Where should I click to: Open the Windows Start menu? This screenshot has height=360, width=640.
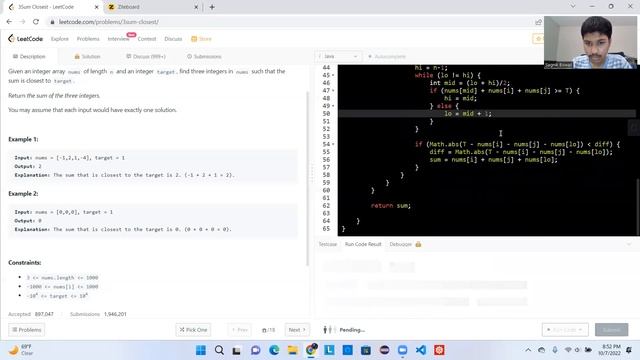click(x=201, y=350)
